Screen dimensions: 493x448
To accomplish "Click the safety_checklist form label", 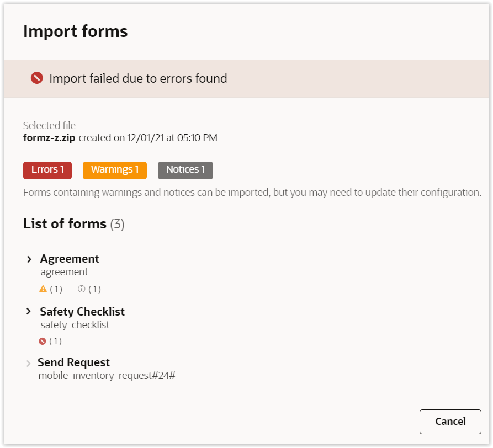I will click(x=75, y=325).
